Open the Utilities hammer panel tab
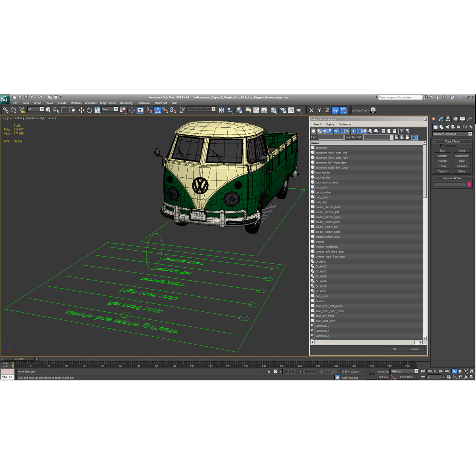 469,119
